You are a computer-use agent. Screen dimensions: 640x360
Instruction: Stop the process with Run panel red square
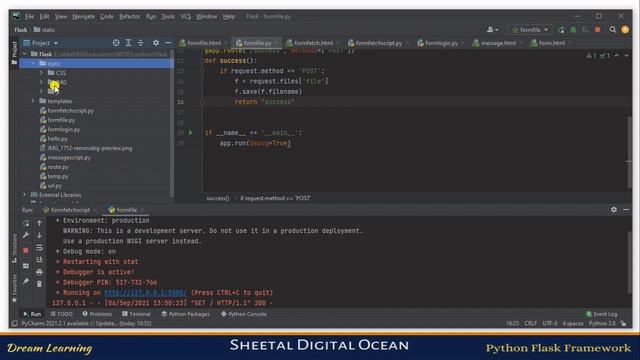26,250
